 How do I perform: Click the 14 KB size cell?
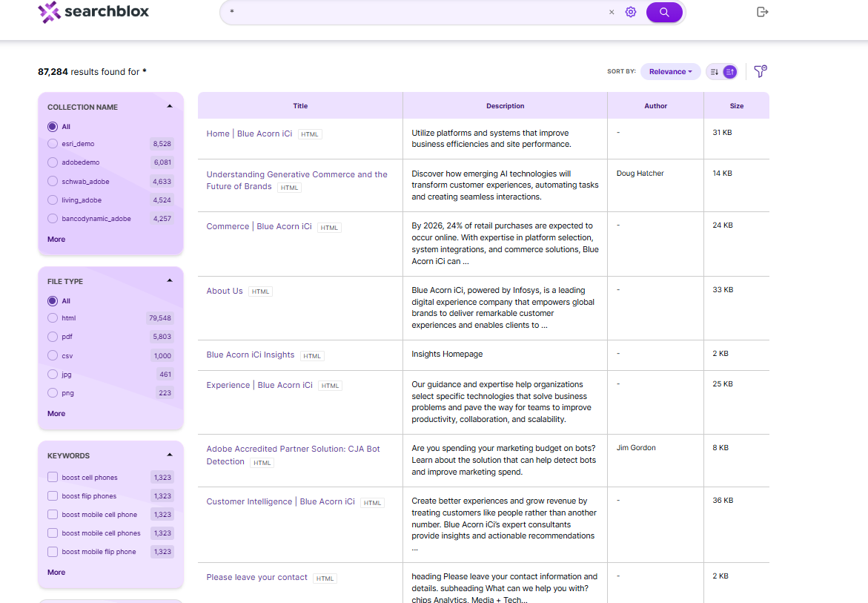coord(723,174)
